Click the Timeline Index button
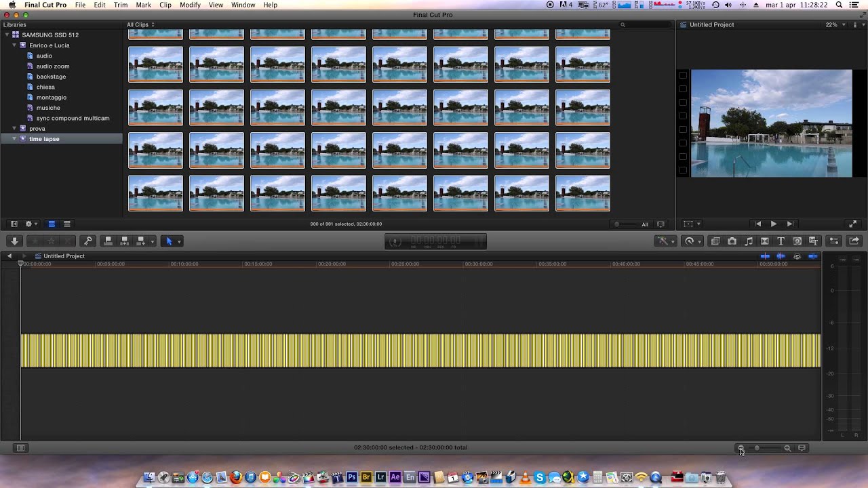Screen dimensions: 868x488 coord(20,448)
